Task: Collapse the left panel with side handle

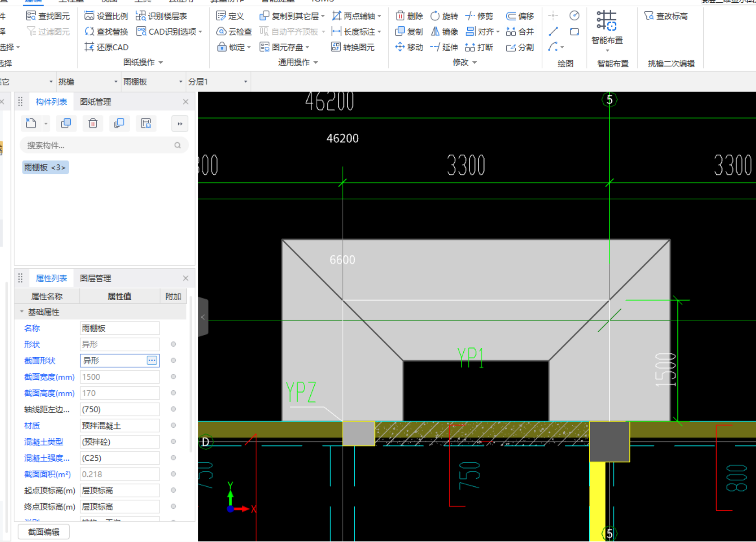Action: [x=203, y=317]
